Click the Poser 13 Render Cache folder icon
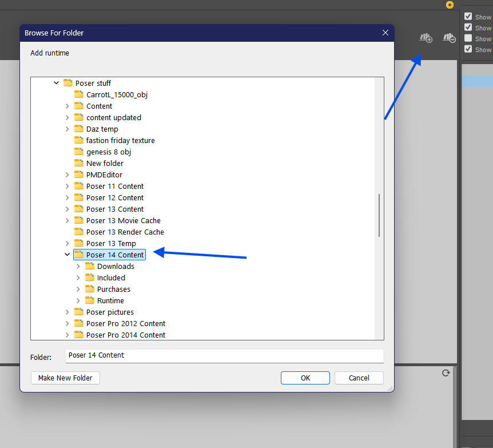Viewport: 493px width, 448px height. coord(78,232)
